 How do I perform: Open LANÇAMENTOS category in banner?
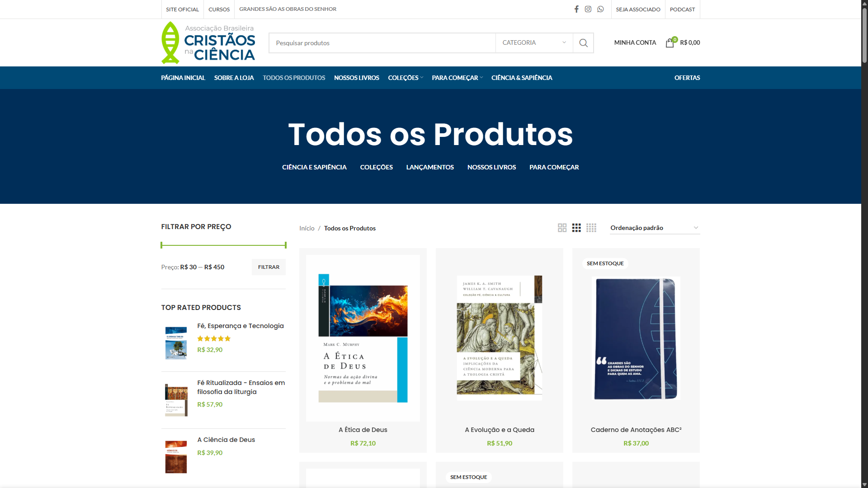click(x=430, y=167)
